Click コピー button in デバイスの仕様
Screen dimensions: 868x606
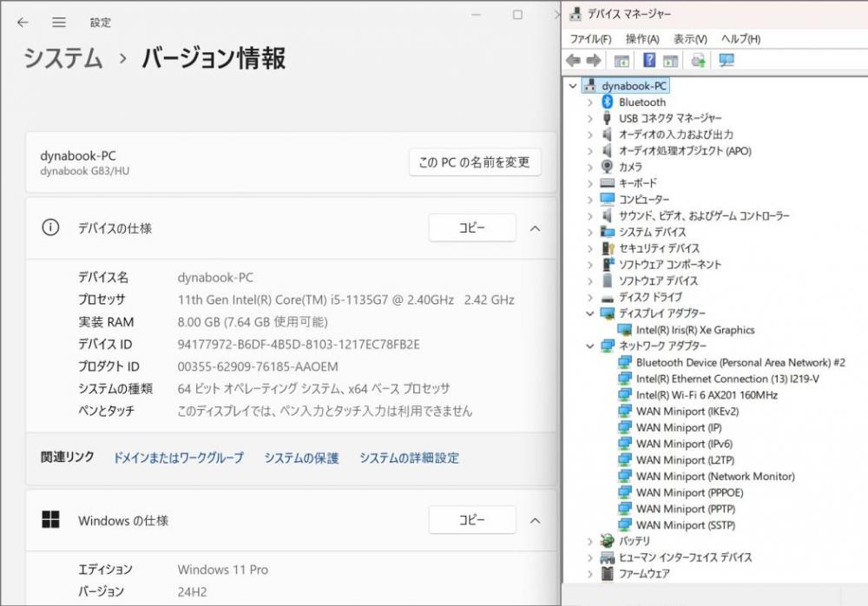pos(471,227)
